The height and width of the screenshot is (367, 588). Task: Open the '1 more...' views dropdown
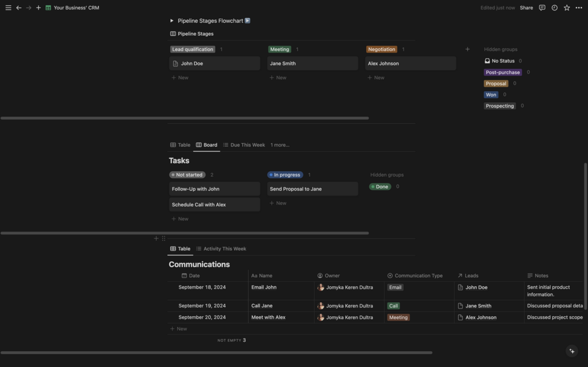[x=280, y=145]
